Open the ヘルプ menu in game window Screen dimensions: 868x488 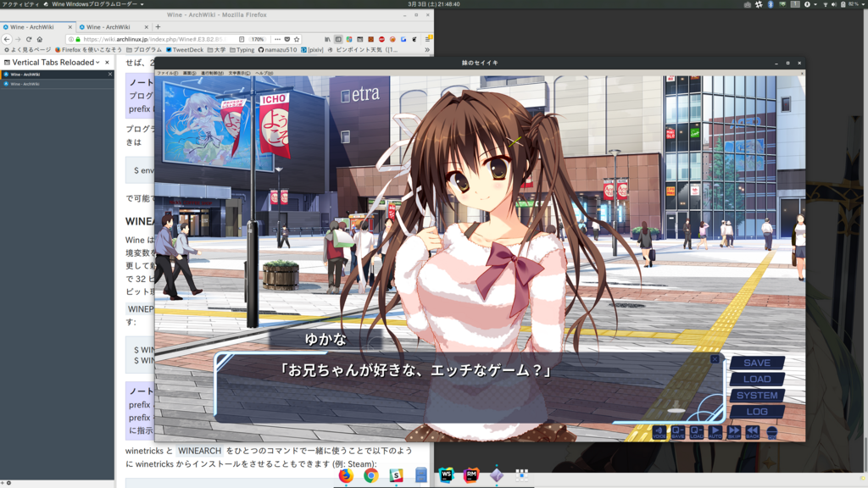pos(264,73)
